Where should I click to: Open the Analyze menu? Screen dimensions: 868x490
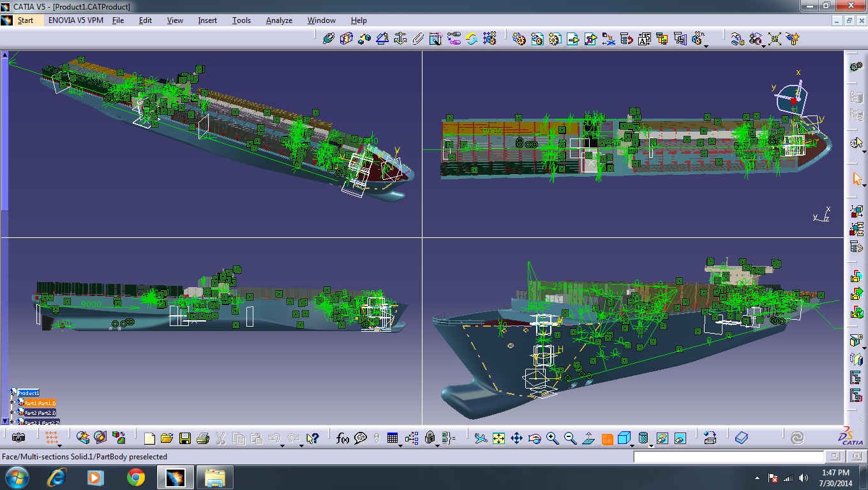tap(279, 20)
